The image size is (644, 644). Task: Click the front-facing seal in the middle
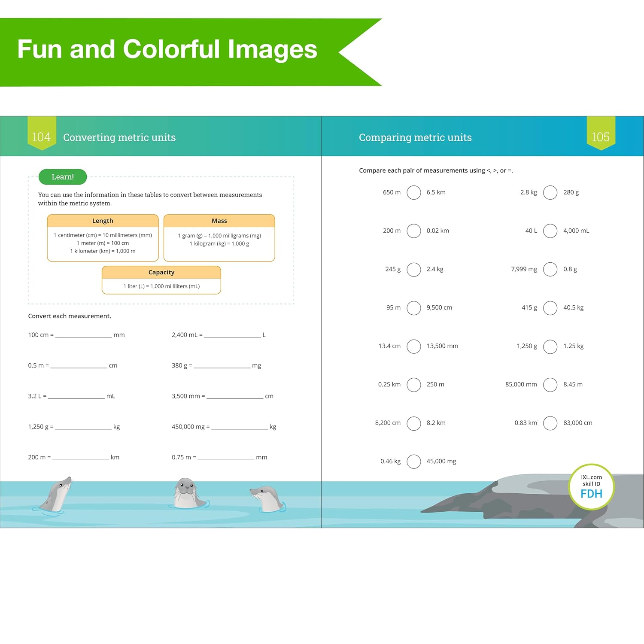187,494
